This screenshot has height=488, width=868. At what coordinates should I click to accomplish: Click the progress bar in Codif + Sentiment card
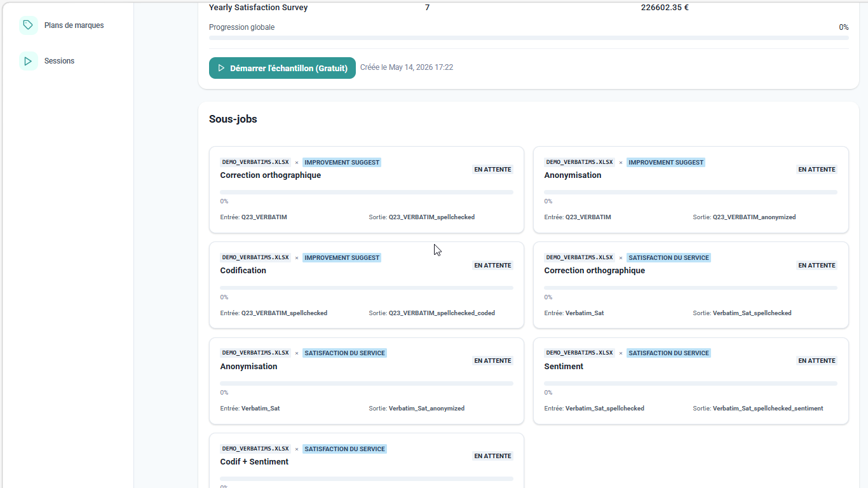367,478
